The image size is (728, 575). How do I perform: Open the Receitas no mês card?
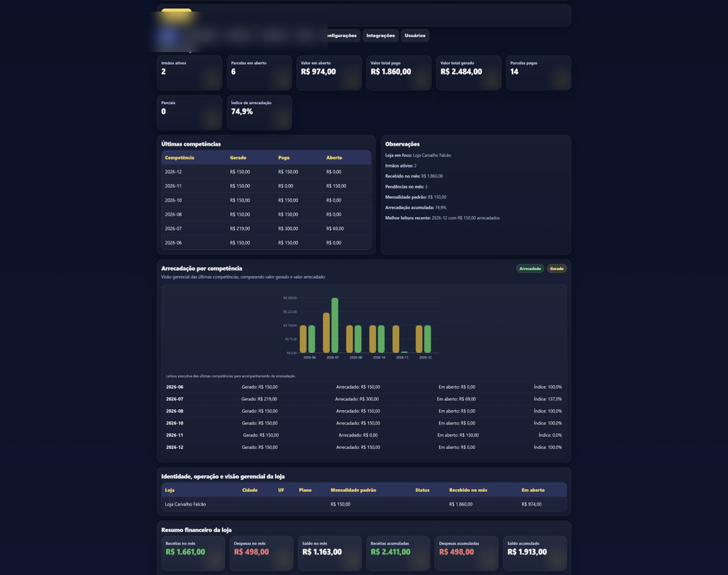pyautogui.click(x=193, y=553)
